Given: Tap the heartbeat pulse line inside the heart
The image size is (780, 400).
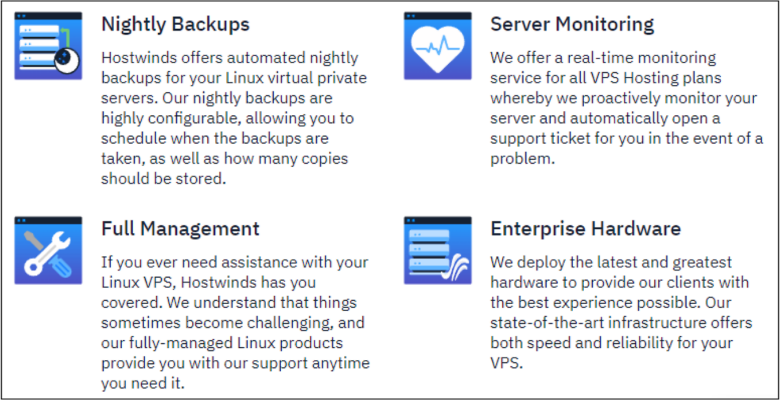Looking at the screenshot, I should (438, 48).
